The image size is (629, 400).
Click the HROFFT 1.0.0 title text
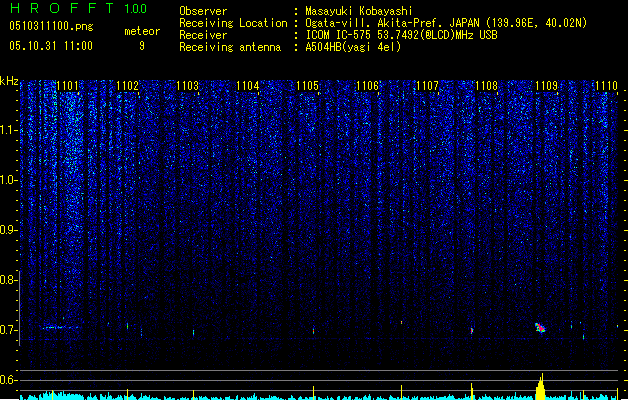(x=79, y=8)
